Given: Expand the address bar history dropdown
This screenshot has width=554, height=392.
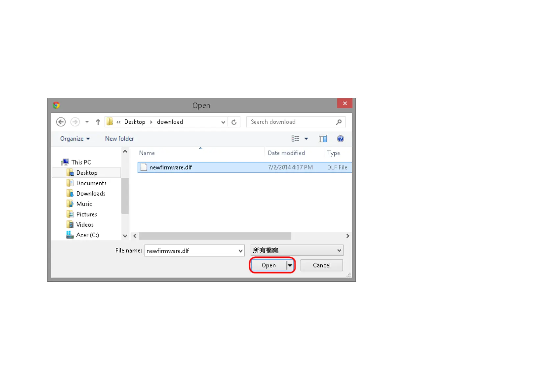Looking at the screenshot, I should [223, 122].
